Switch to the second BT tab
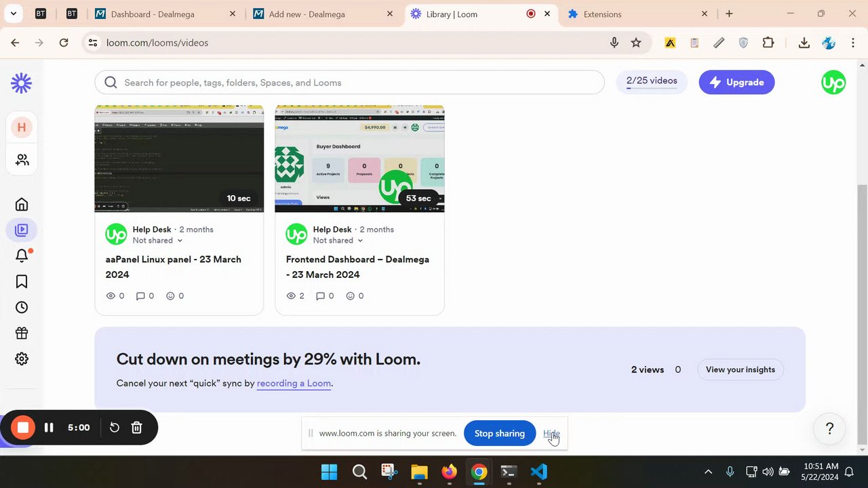Screen dimensions: 868x488 (71, 14)
